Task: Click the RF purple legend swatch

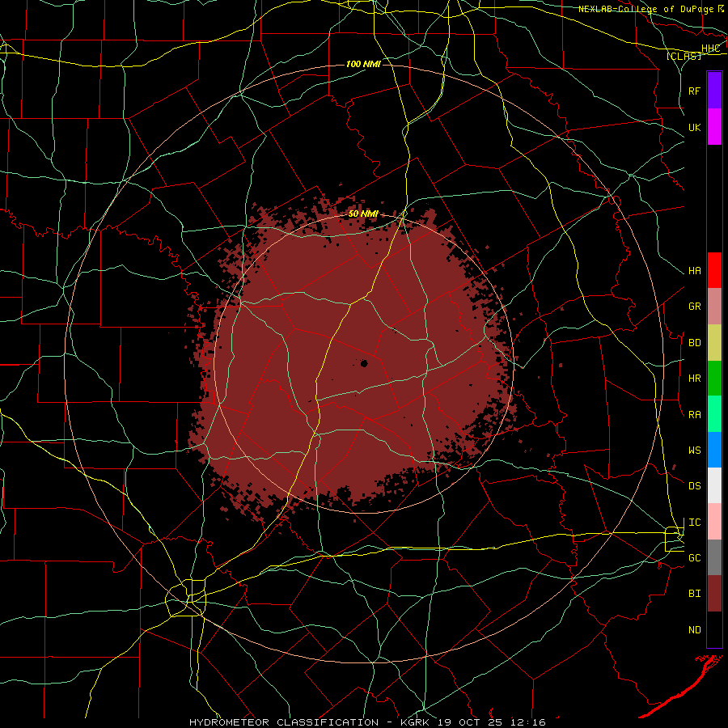Action: click(x=714, y=91)
